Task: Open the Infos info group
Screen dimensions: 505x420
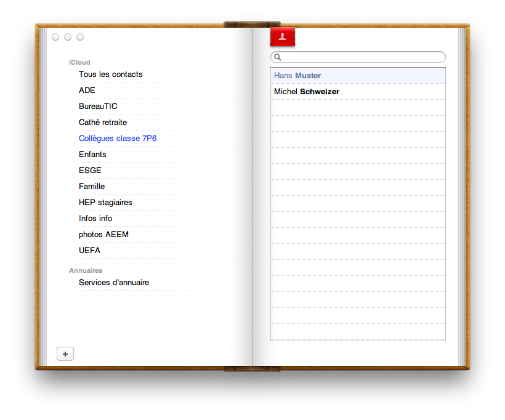Action: tap(95, 219)
